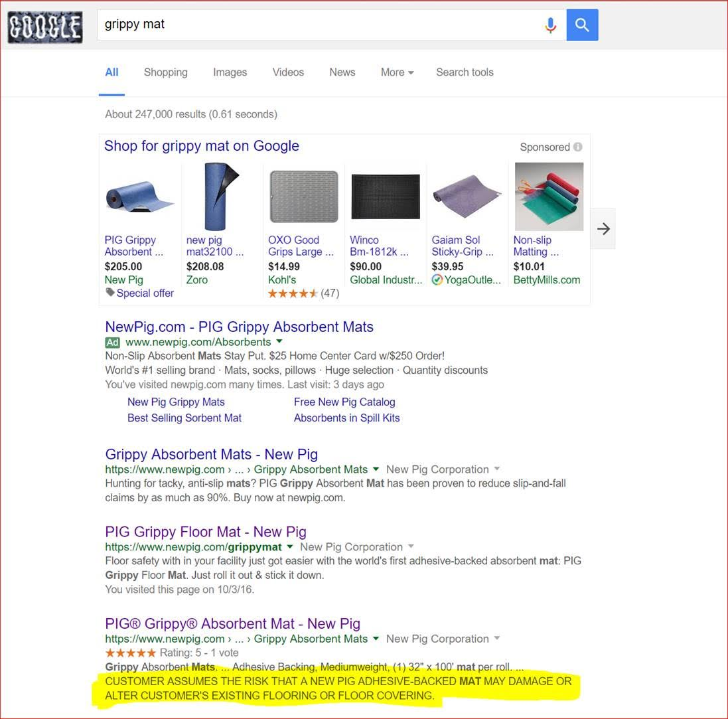The width and height of the screenshot is (728, 719).
Task: Click the Best Selling Sorbent Mat link
Action: point(184,418)
